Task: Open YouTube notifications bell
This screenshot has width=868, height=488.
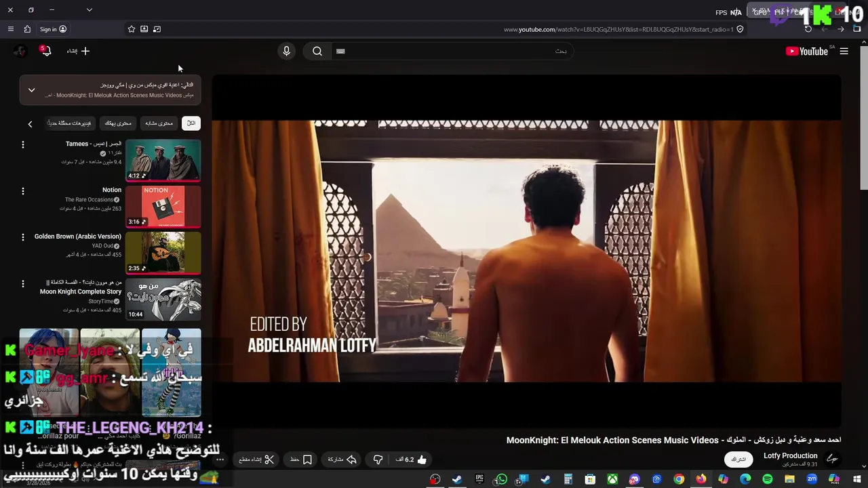Action: coord(45,51)
